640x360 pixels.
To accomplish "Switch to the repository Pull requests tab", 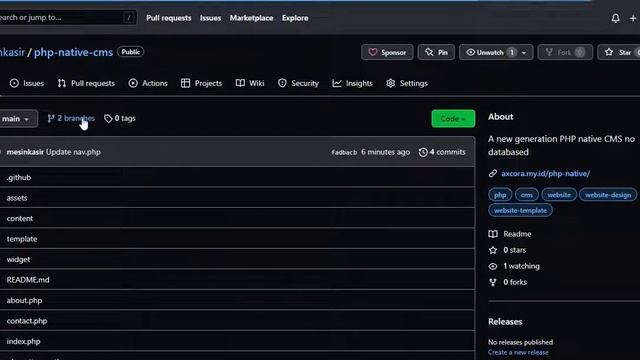I will pyautogui.click(x=86, y=83).
